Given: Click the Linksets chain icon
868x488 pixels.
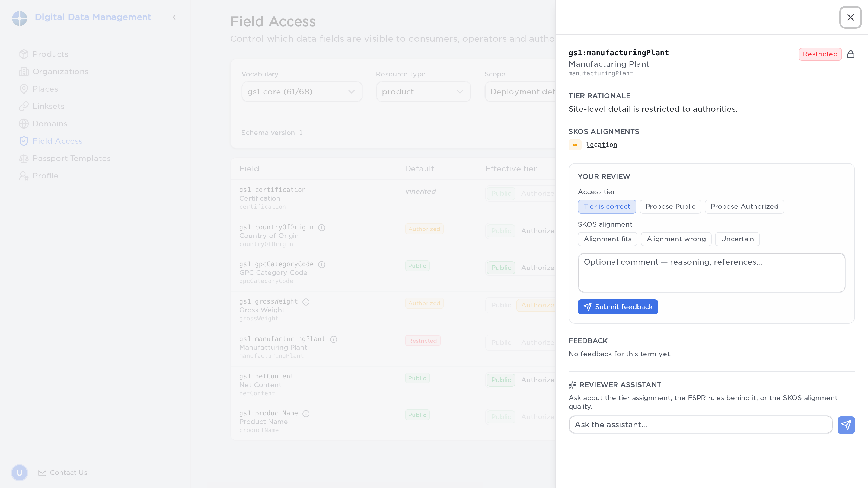Looking at the screenshot, I should (24, 107).
